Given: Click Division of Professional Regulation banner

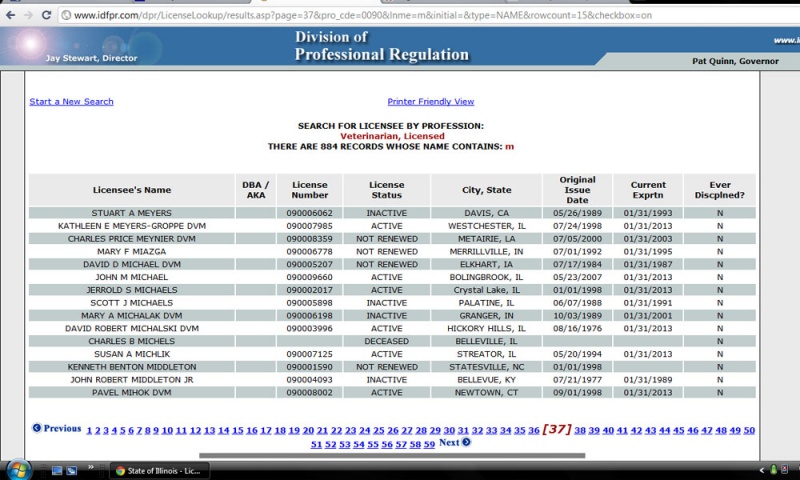Looking at the screenshot, I should (382, 46).
